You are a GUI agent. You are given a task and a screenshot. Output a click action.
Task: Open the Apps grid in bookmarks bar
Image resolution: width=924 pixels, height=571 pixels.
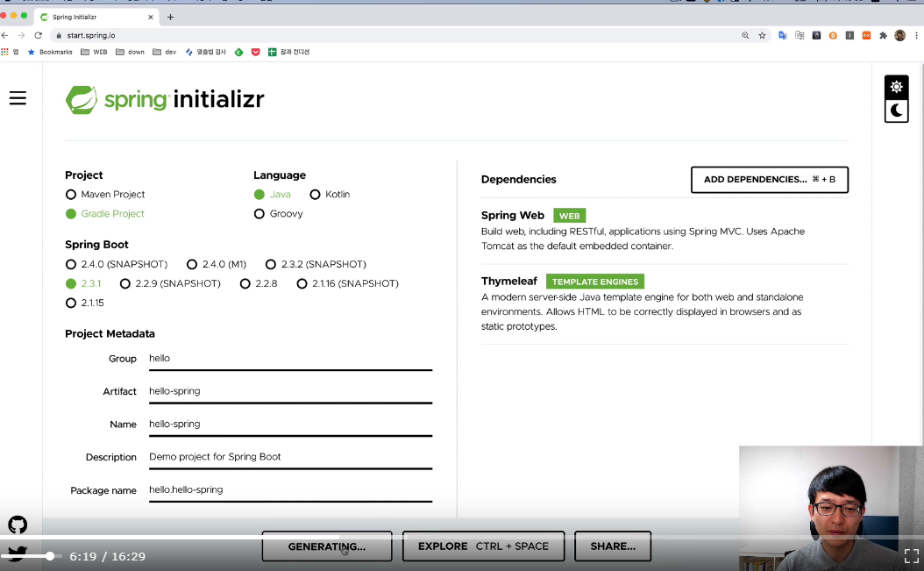tap(4, 52)
